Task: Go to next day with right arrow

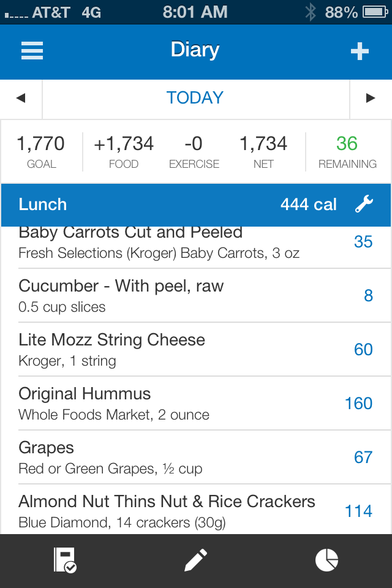Action: click(371, 98)
